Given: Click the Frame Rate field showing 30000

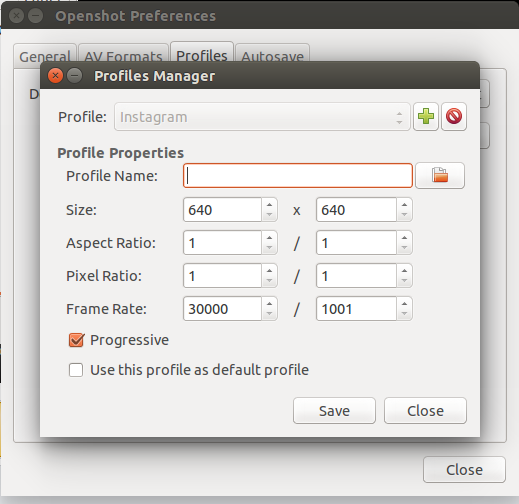Looking at the screenshot, I should [222, 309].
